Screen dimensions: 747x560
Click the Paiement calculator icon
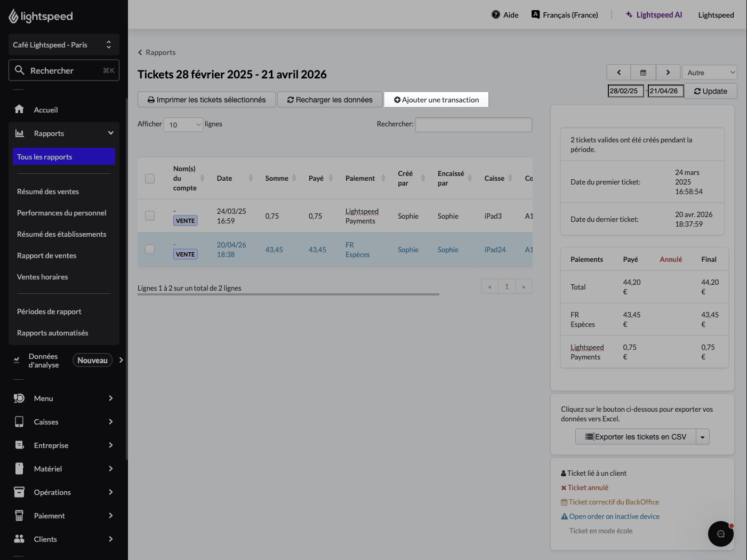tap(19, 516)
